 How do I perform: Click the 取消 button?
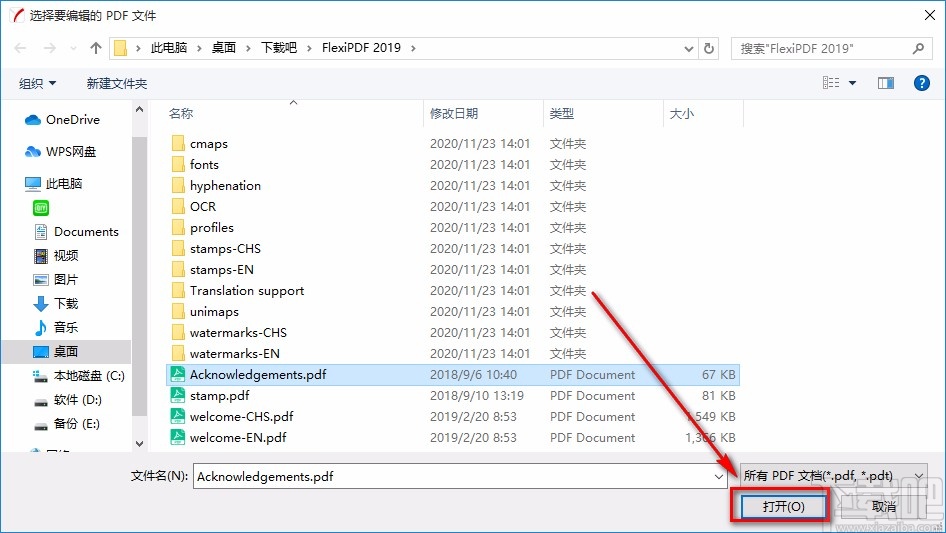point(884,506)
